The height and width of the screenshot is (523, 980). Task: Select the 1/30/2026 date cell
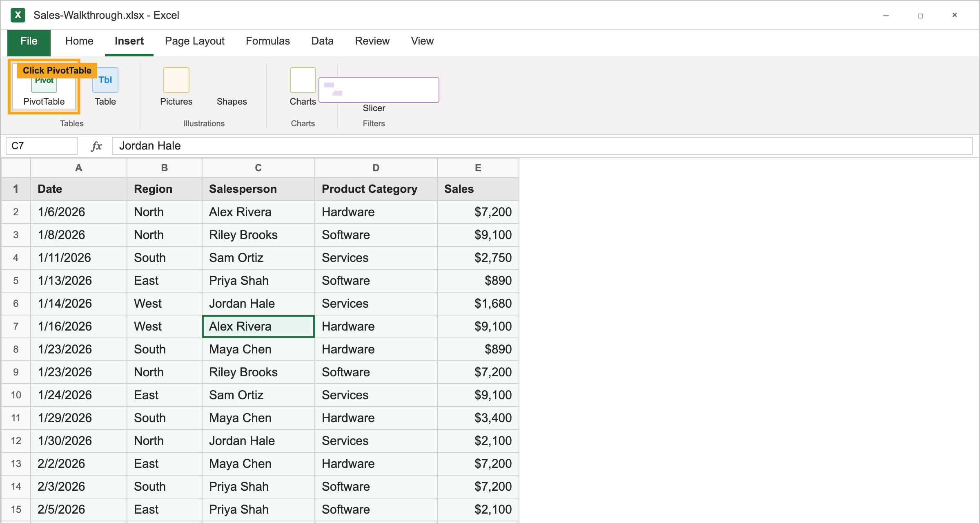tap(79, 441)
